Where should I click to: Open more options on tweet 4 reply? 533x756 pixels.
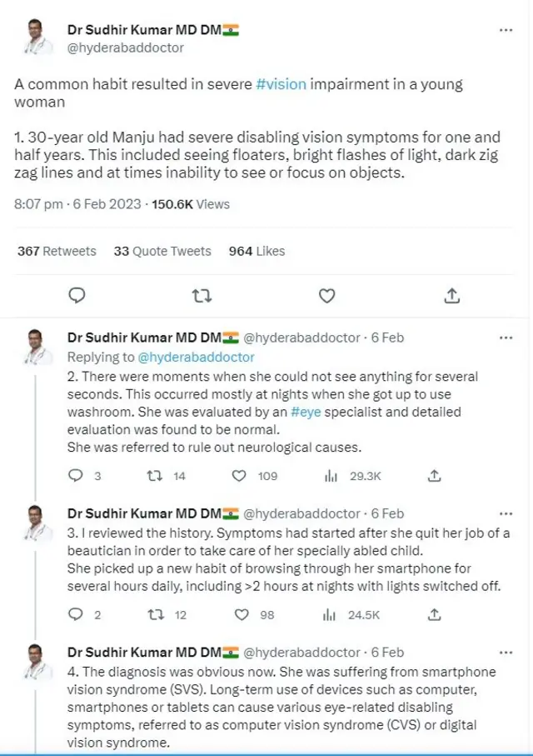(x=506, y=652)
